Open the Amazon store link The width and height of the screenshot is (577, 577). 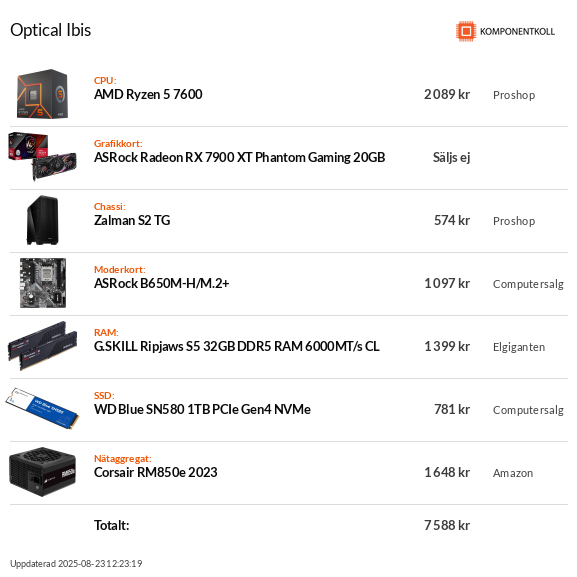coord(513,473)
